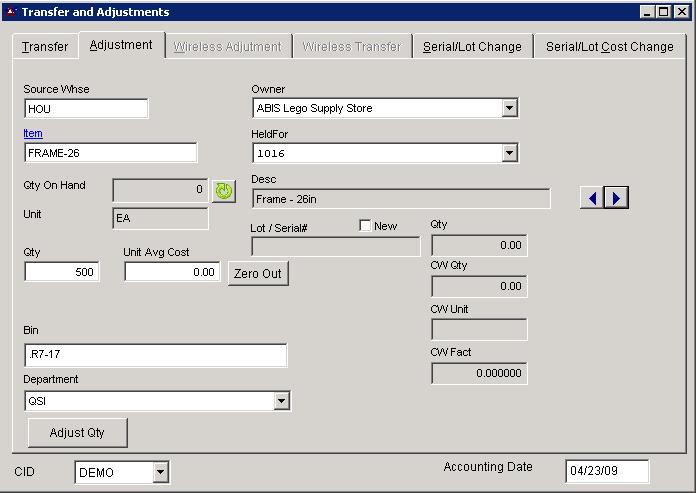Click the Source Whse input field
696x493 pixels.
click(86, 109)
